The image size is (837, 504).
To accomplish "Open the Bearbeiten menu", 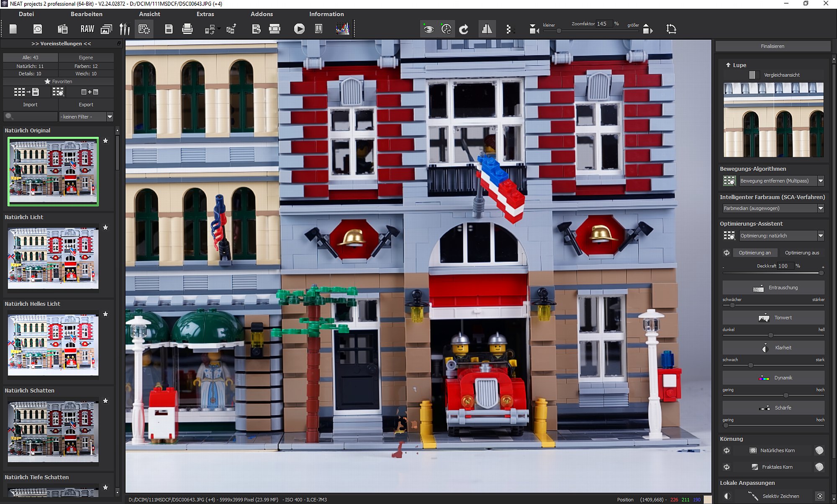I will tap(86, 14).
